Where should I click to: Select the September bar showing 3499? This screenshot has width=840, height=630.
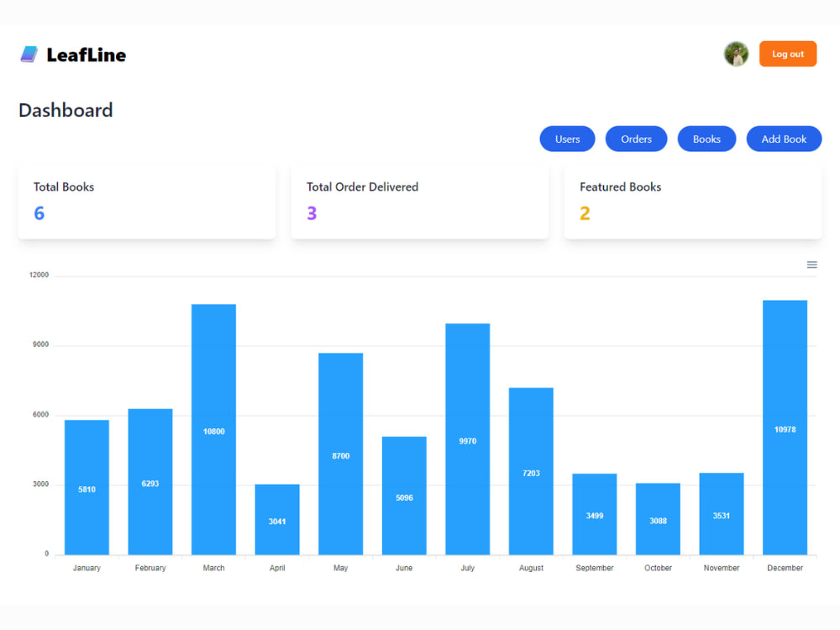pos(595,514)
